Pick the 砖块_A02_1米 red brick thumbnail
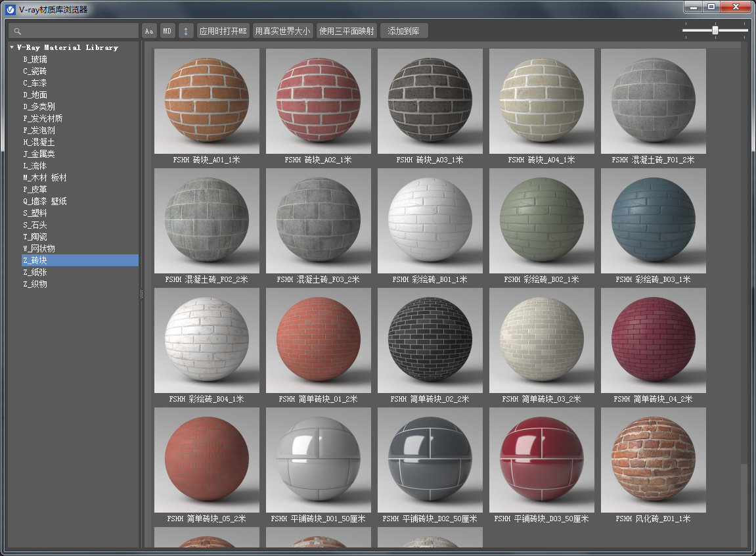This screenshot has height=556, width=756. click(x=318, y=101)
